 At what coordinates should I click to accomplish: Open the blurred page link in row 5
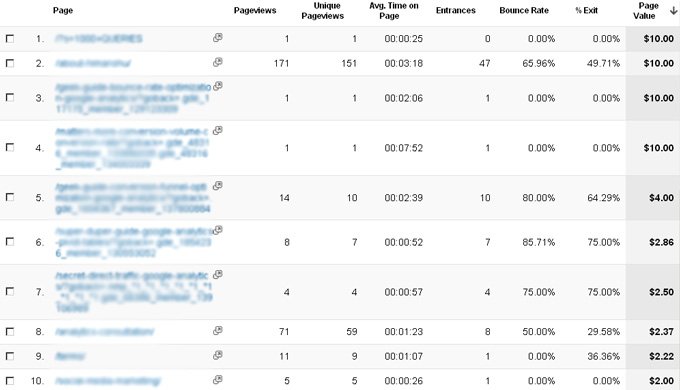coord(133,198)
